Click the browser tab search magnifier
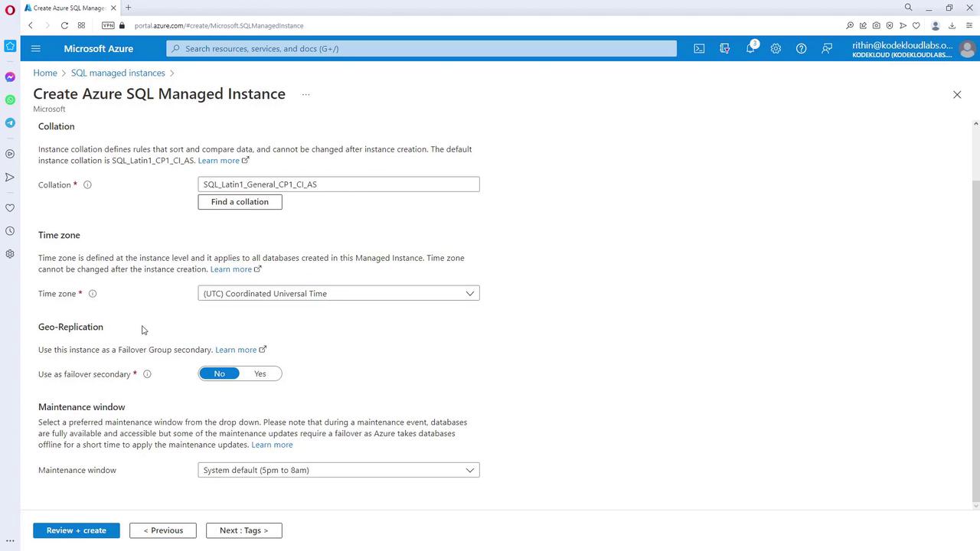This screenshot has width=980, height=551. [x=909, y=8]
